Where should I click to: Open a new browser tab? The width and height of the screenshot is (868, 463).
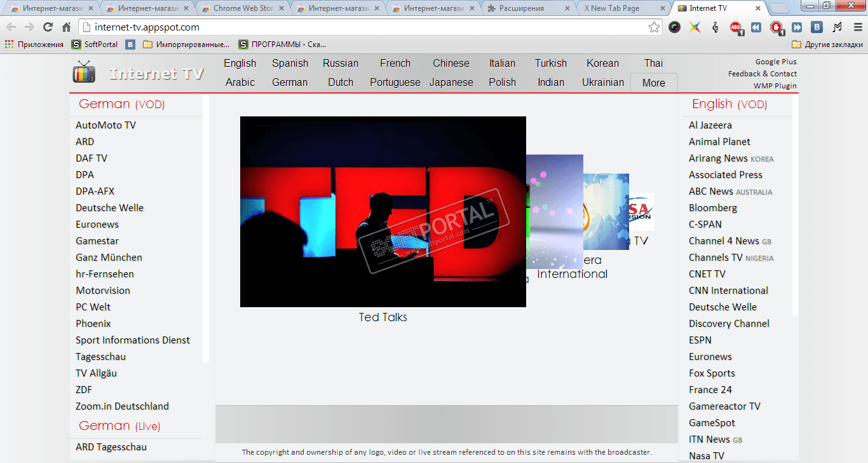(x=779, y=8)
